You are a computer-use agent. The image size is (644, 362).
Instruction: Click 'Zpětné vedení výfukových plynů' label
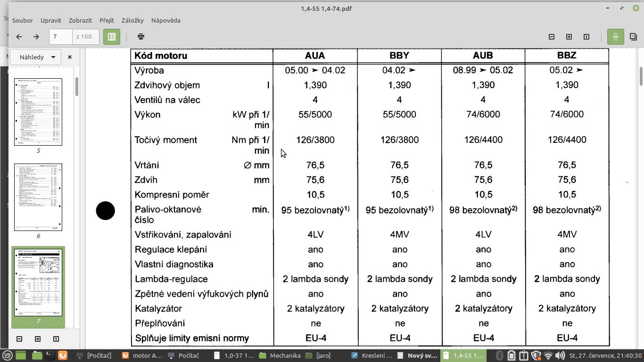coord(202,294)
